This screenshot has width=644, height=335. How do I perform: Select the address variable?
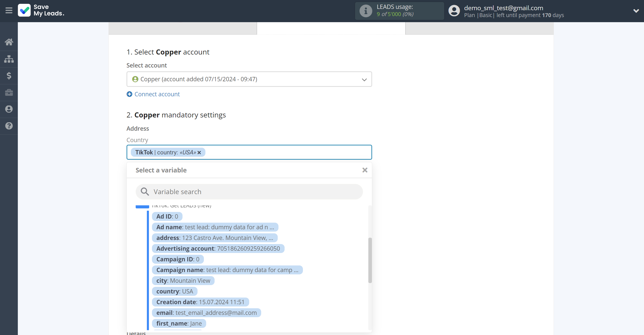click(x=215, y=238)
